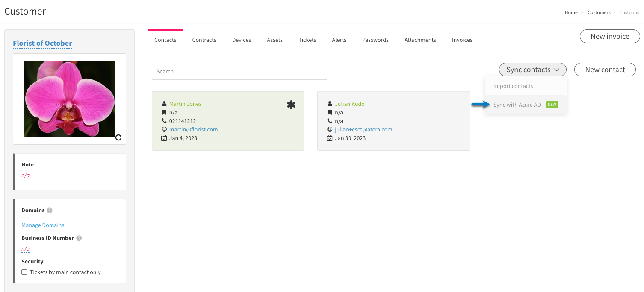Enable Tickets by main contact only checkbox
This screenshot has height=292, width=644.
[x=24, y=272]
